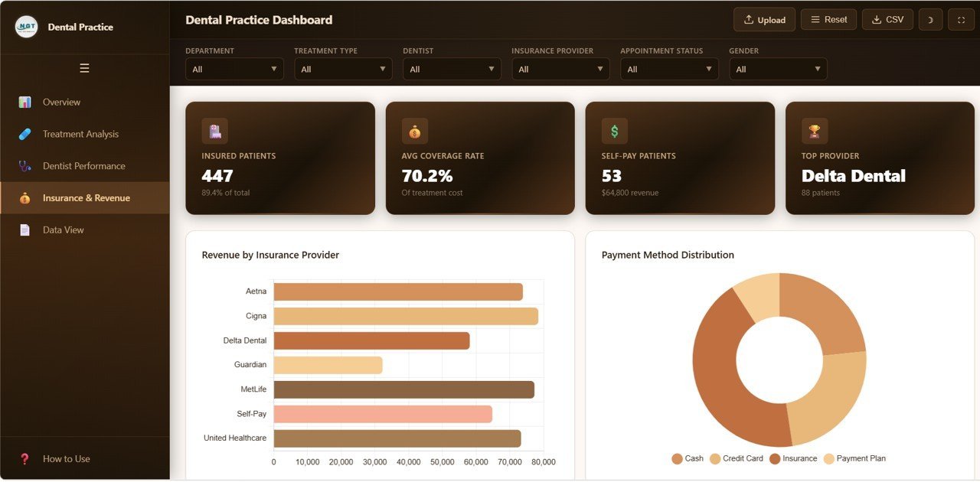Click the Credit Card color swatch in legend
The height and width of the screenshot is (482, 980).
(716, 458)
